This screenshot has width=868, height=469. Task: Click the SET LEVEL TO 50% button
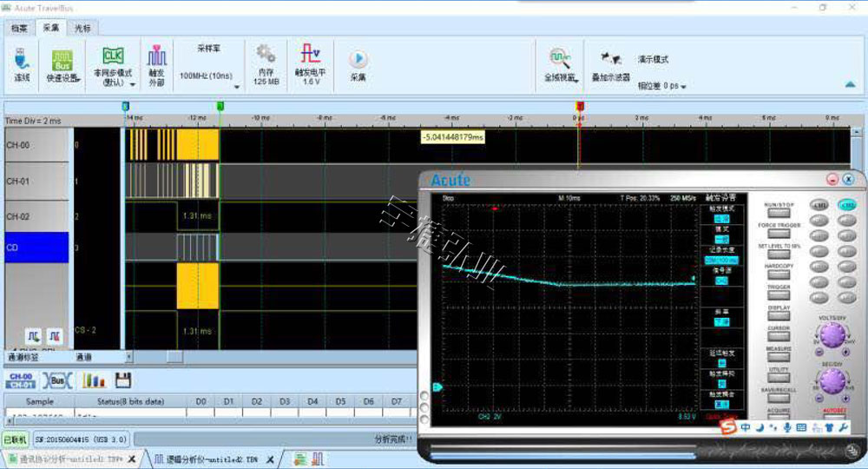[x=779, y=254]
